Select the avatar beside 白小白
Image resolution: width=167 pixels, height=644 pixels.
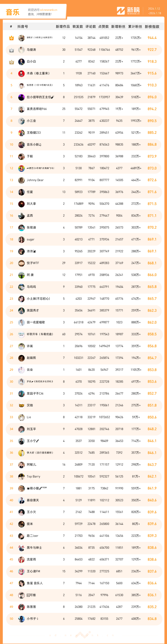coord(21,62)
